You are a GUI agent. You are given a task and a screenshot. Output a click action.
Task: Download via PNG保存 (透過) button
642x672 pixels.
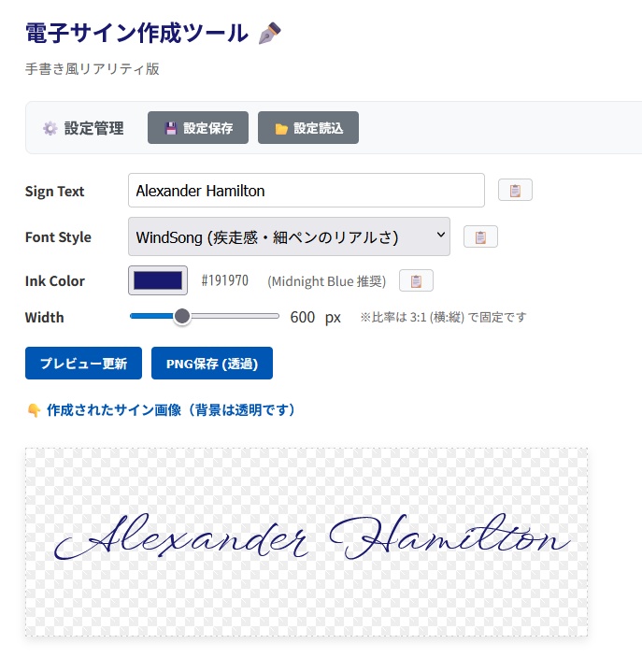click(212, 364)
